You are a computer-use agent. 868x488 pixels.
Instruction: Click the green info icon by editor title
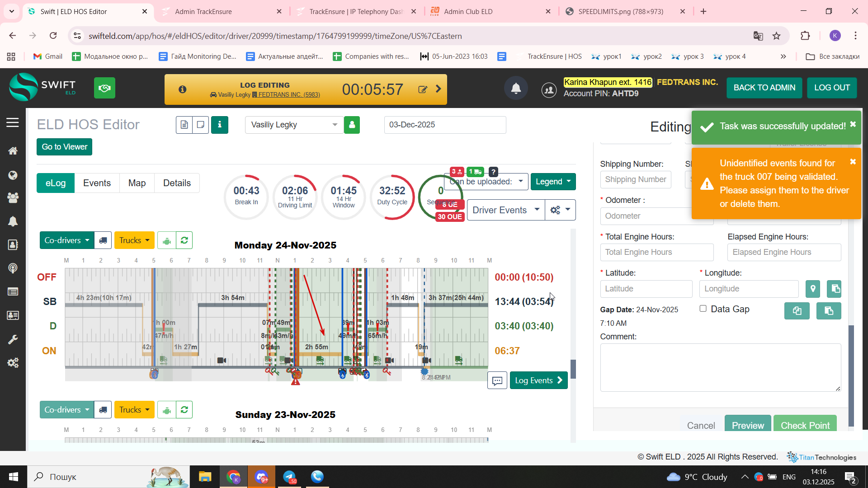tap(220, 125)
